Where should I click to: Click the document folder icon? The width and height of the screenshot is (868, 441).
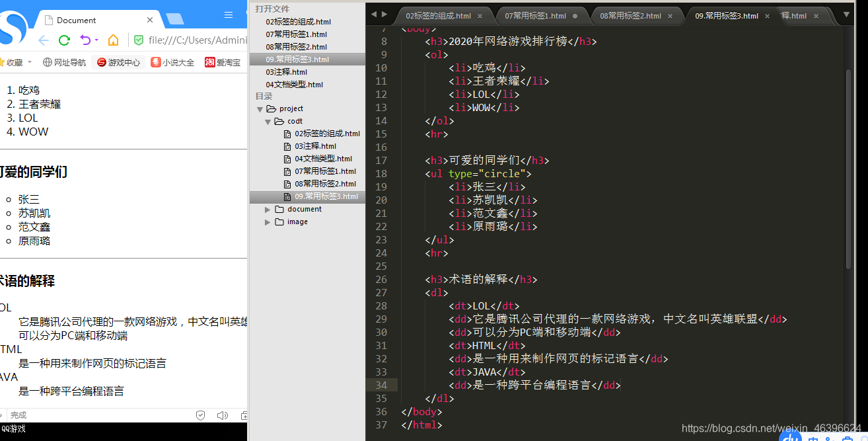click(x=279, y=209)
